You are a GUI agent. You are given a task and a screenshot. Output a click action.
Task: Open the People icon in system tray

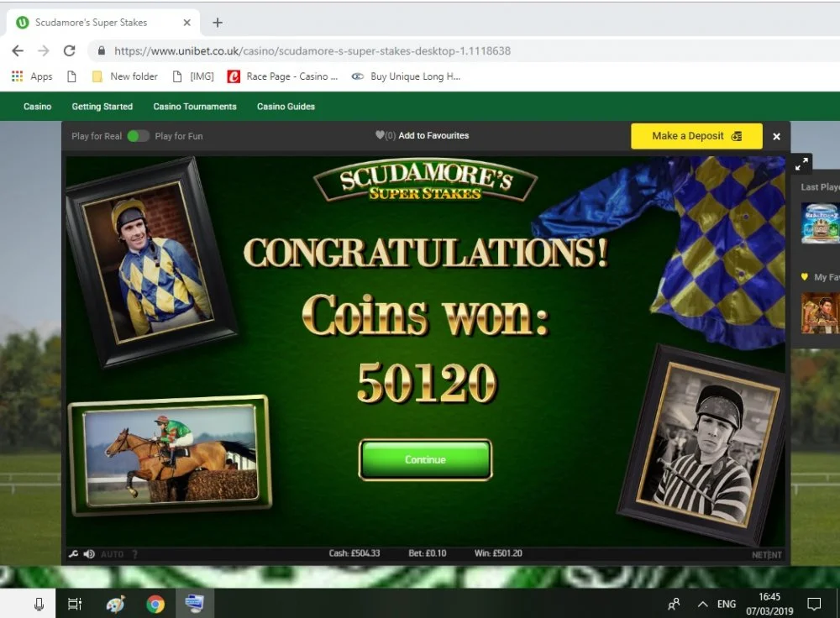click(x=674, y=604)
